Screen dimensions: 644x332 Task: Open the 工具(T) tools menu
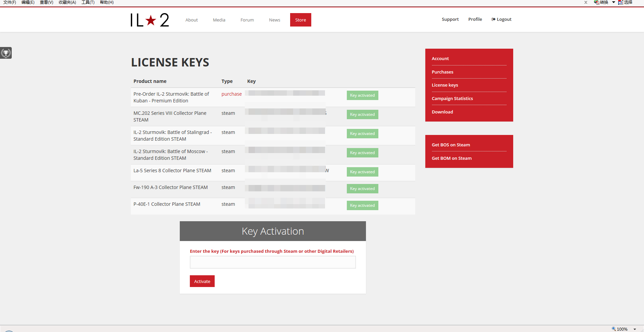88,2
